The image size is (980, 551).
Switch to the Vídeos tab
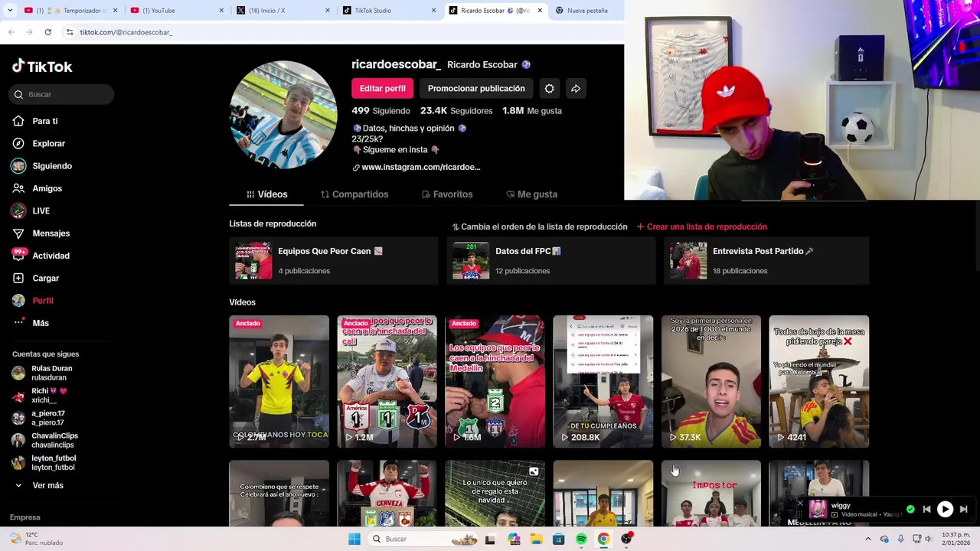pyautogui.click(x=266, y=194)
